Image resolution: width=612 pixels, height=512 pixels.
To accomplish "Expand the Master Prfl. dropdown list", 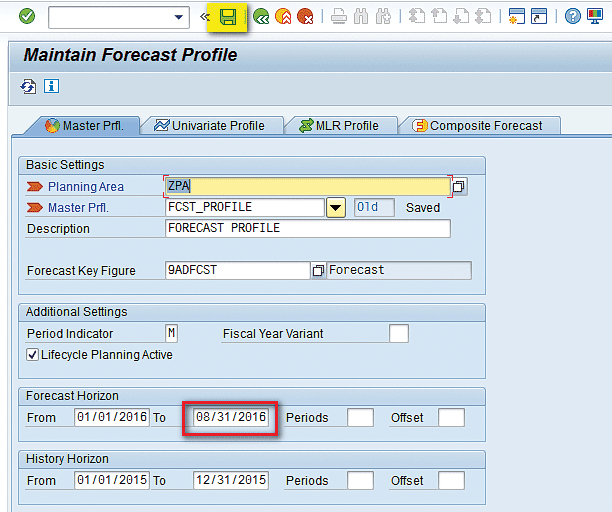I will (336, 208).
